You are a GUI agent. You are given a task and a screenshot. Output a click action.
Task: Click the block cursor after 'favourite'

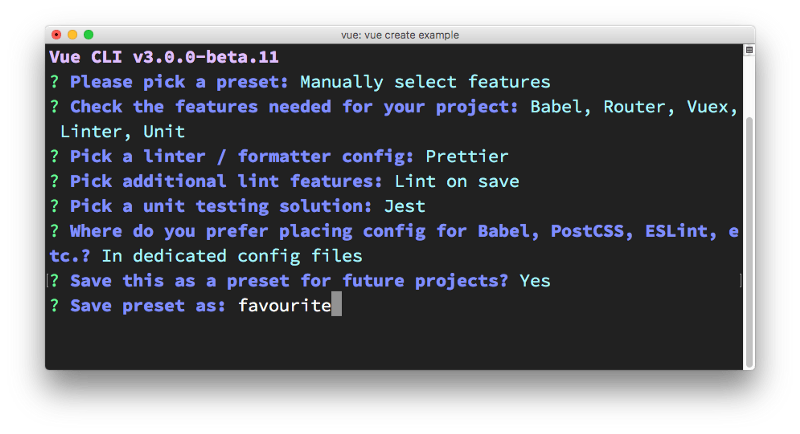click(x=337, y=305)
